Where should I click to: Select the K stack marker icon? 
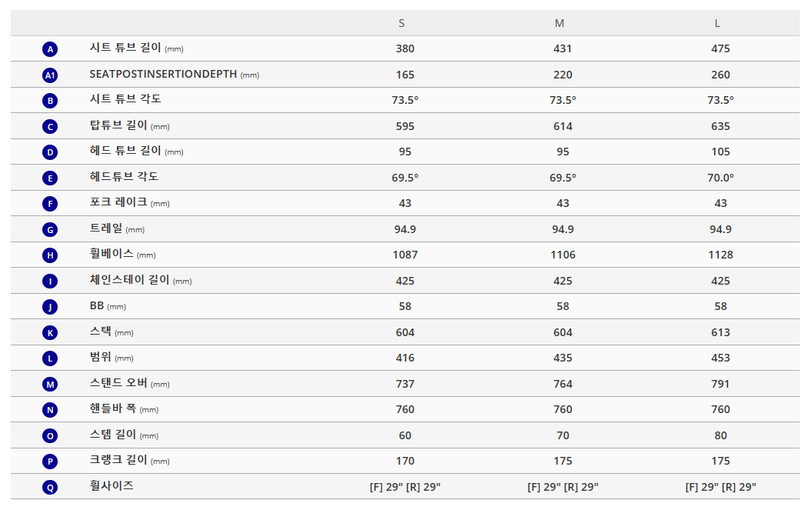50,333
